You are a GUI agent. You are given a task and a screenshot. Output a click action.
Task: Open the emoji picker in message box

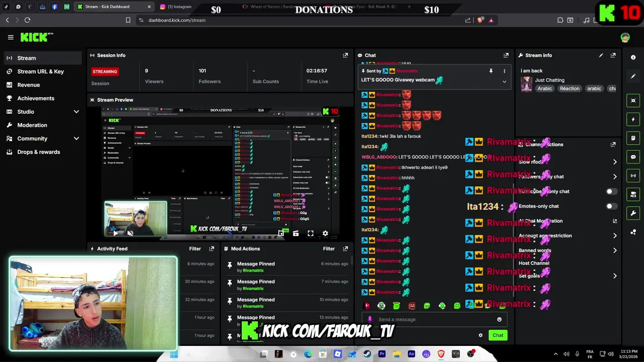(499, 319)
